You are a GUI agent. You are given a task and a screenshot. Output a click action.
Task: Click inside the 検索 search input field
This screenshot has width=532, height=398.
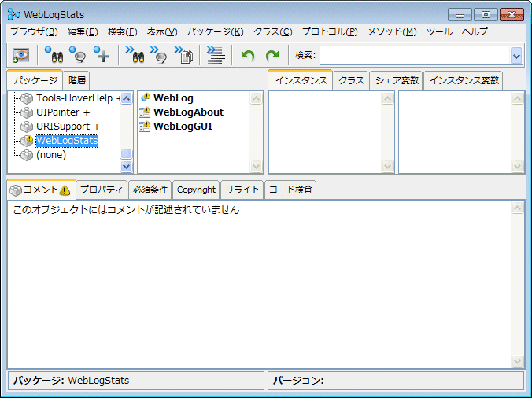pos(414,55)
